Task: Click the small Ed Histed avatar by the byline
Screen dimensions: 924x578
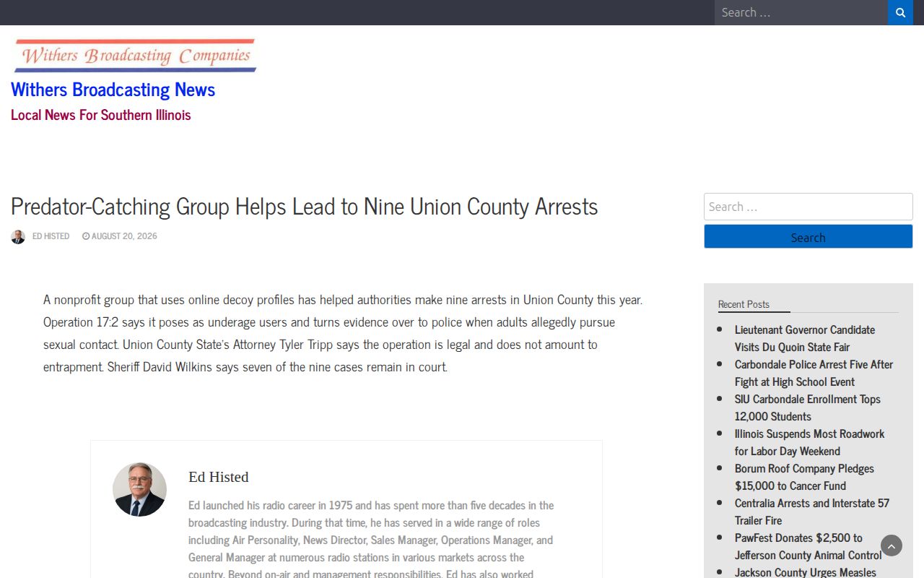Action: [x=18, y=236]
